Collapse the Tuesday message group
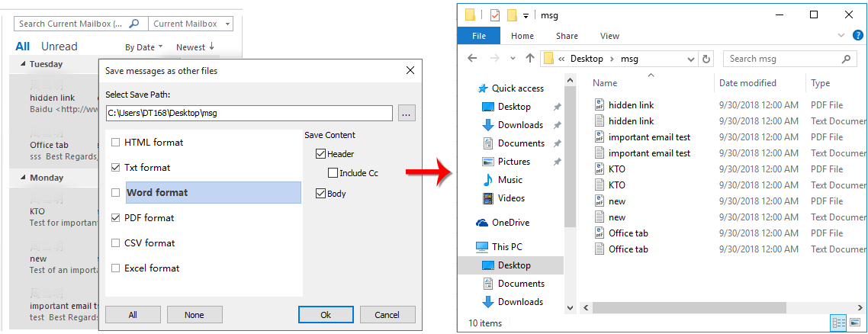The height and width of the screenshot is (334, 868). pyautogui.click(x=23, y=64)
